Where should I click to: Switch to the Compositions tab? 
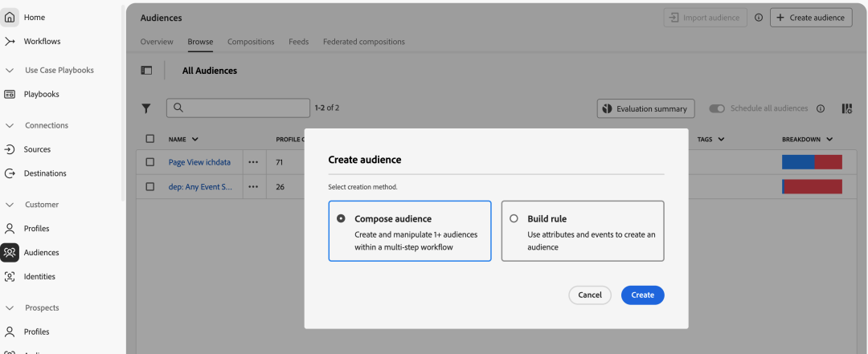click(251, 42)
